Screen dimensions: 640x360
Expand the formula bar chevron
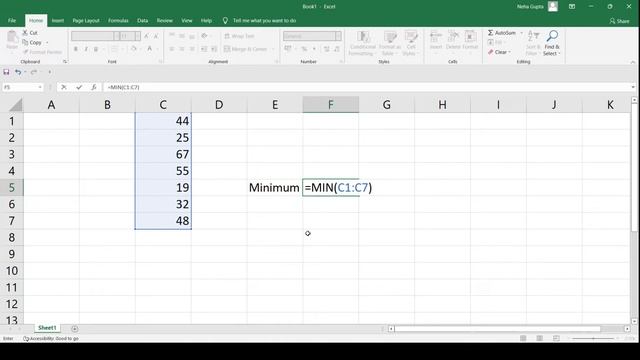coord(633,87)
